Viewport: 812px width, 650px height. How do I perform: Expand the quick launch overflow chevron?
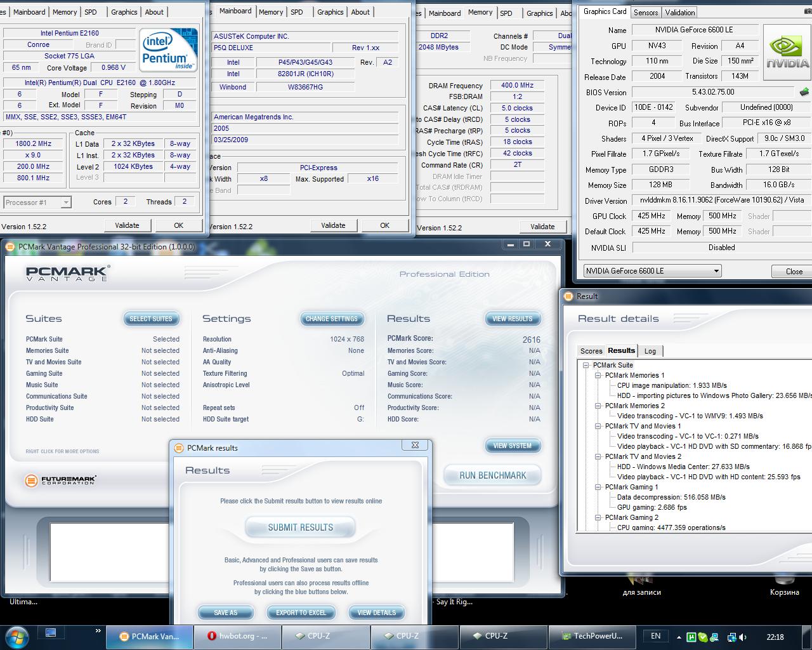(98, 631)
